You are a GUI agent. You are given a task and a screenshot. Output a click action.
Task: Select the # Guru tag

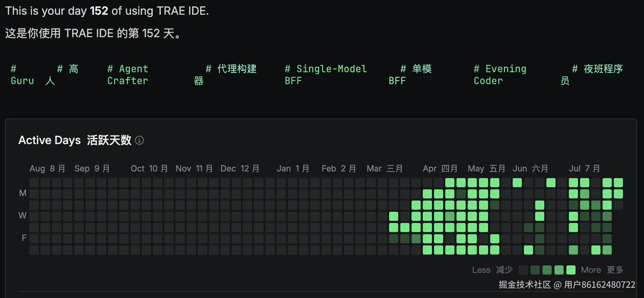click(x=22, y=75)
